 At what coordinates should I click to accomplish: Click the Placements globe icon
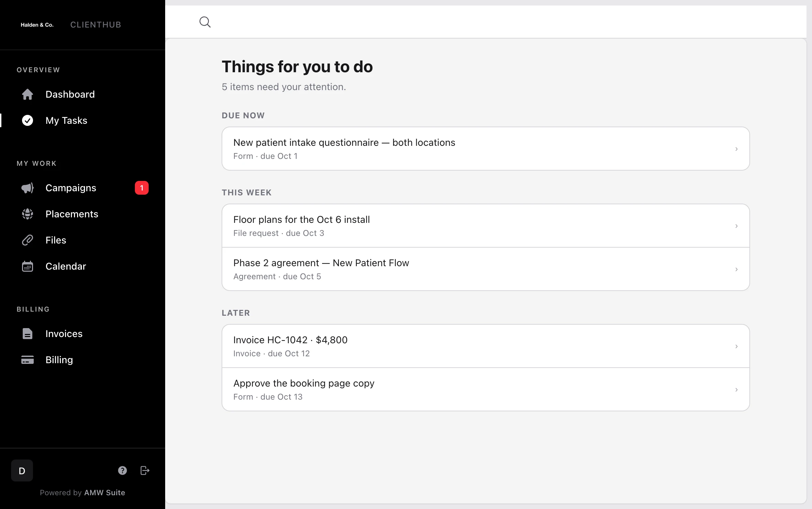[28, 214]
